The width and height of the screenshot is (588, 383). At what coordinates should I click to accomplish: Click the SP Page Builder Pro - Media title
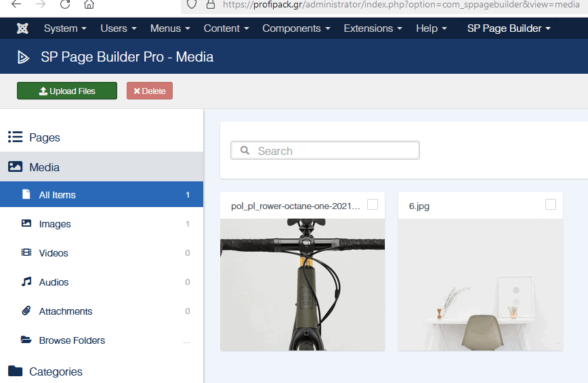(127, 57)
